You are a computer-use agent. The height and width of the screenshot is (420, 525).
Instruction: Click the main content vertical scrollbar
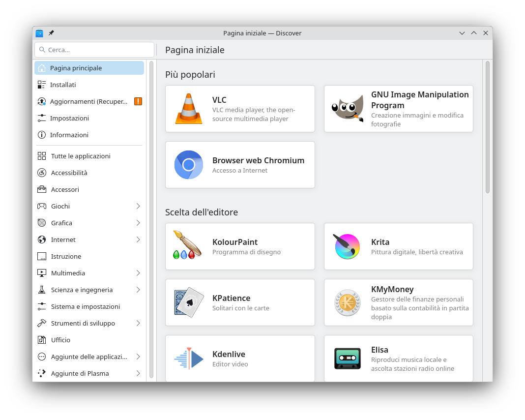(x=487, y=128)
